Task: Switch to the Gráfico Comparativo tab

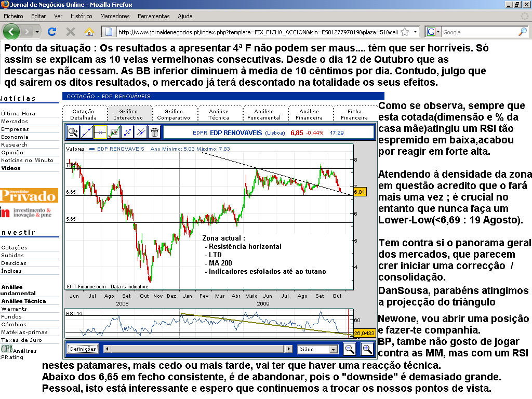Action: coord(174,114)
